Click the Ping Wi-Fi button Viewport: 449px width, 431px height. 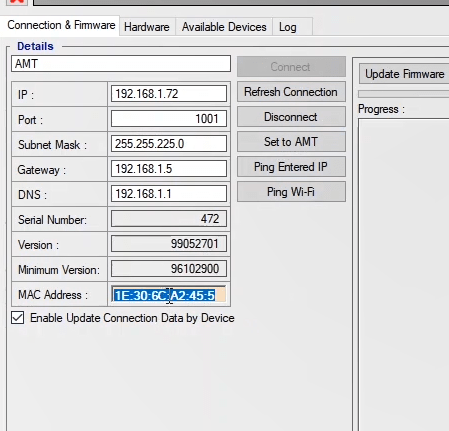coord(291,192)
